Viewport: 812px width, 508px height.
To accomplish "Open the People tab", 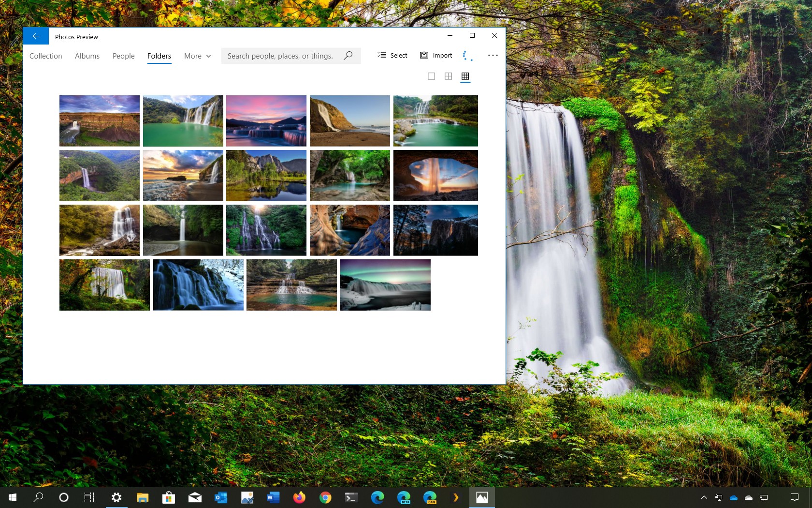I will 123,56.
